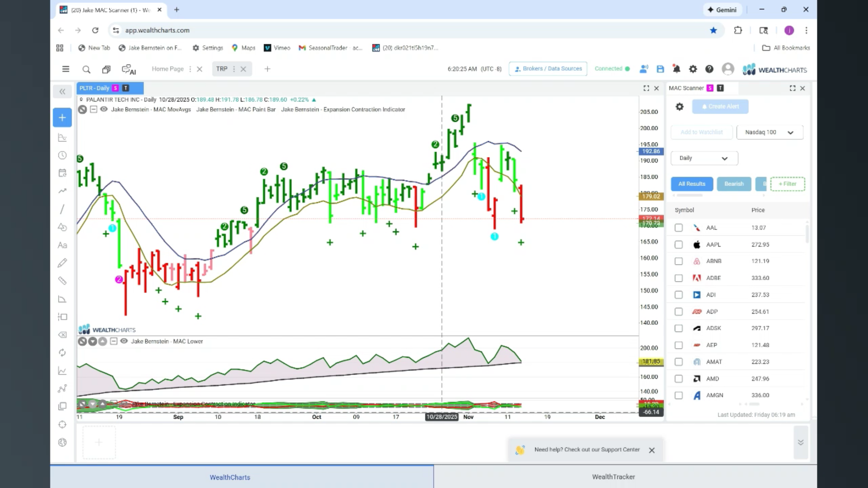Open the Daily timeframe dropdown
868x488 pixels.
point(704,158)
